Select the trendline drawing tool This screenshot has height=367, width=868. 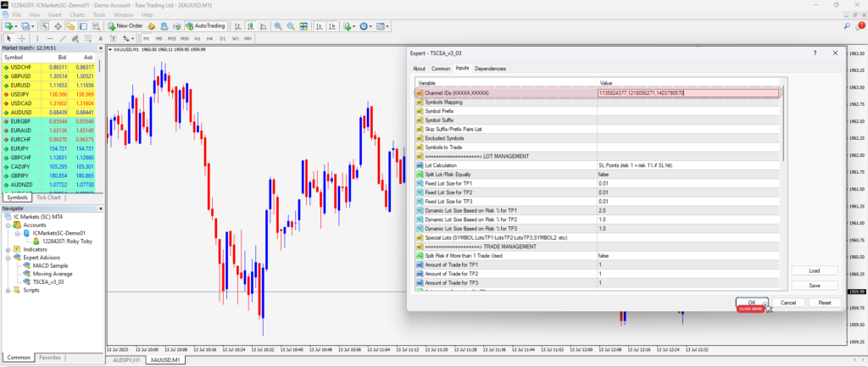[63, 38]
